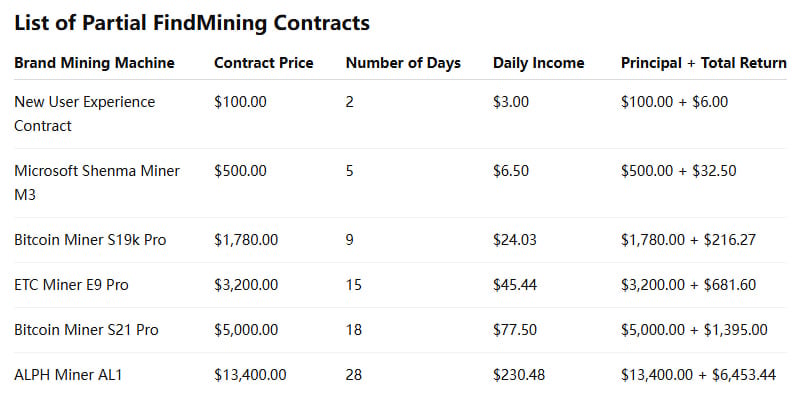Image resolution: width=797 pixels, height=406 pixels.
Task: Click the 'Bitcoin Miner S21 Pro' cell
Action: pos(86,330)
